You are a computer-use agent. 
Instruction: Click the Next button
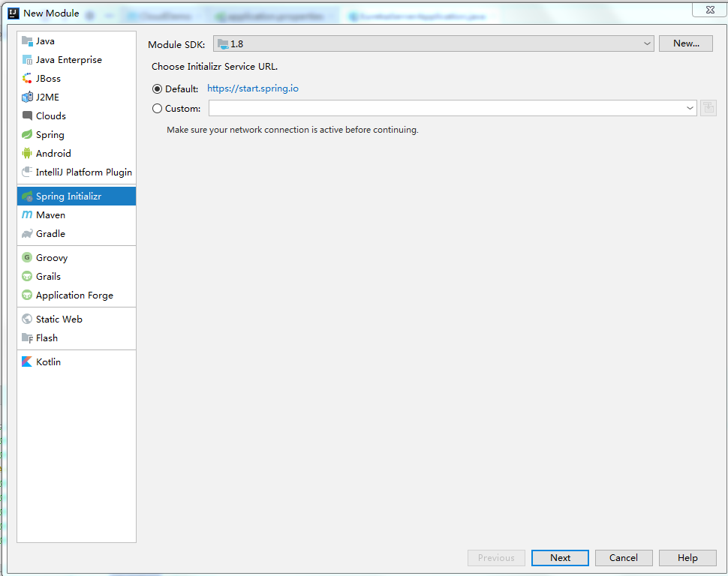pyautogui.click(x=560, y=558)
